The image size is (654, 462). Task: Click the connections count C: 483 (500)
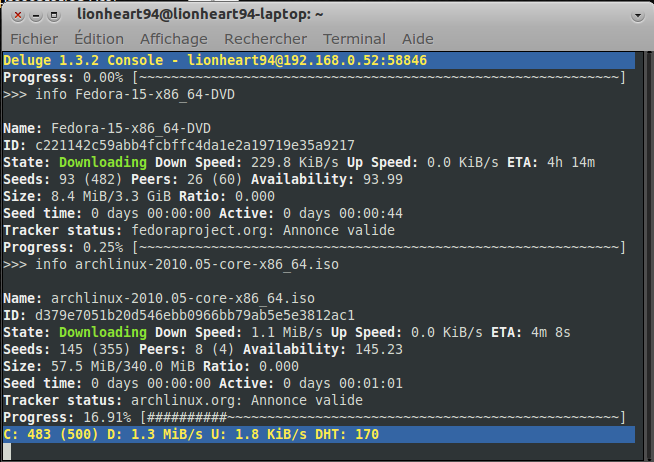51,434
